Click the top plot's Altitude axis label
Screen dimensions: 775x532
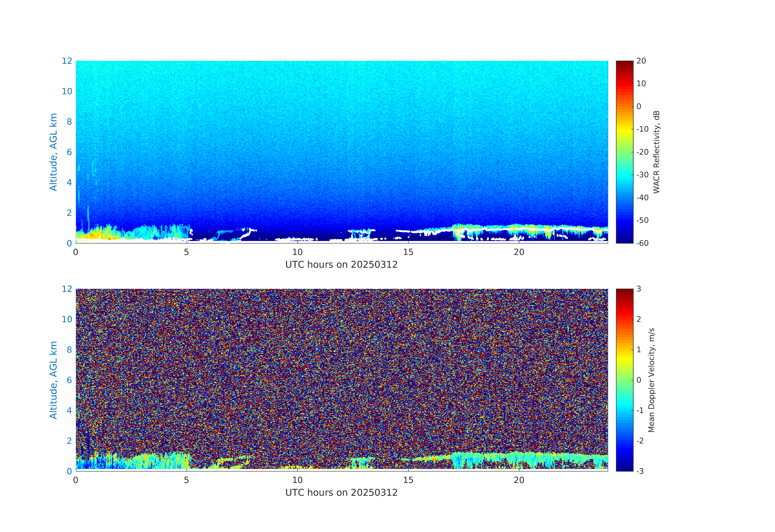53,152
